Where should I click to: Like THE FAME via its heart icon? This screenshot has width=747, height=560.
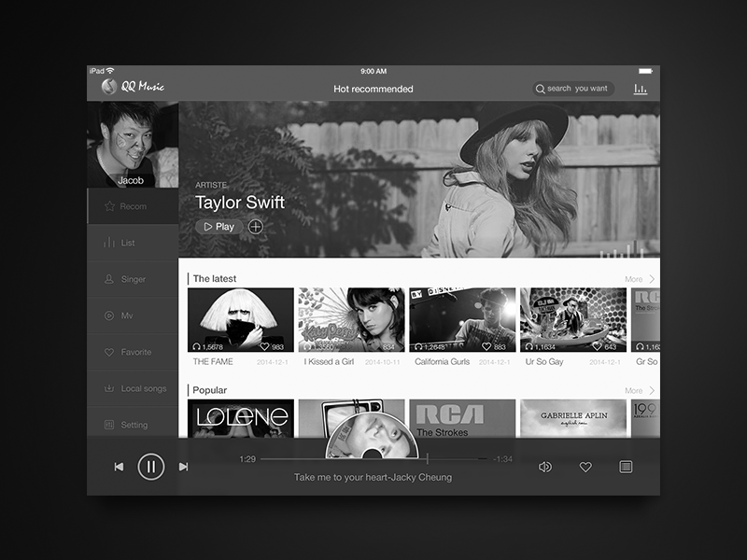tap(265, 346)
